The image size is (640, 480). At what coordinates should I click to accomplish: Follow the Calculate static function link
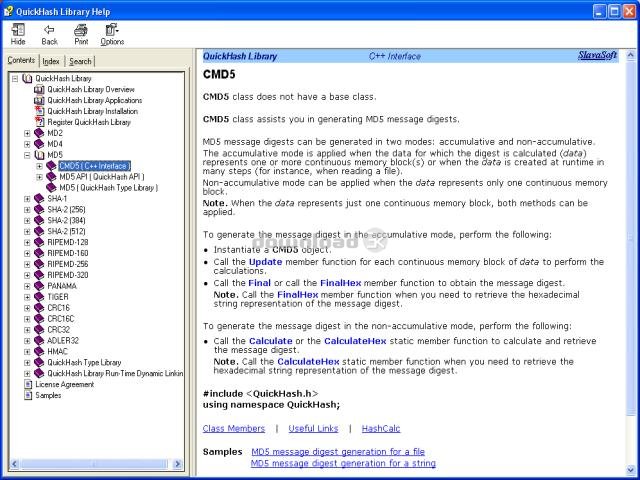[271, 341]
